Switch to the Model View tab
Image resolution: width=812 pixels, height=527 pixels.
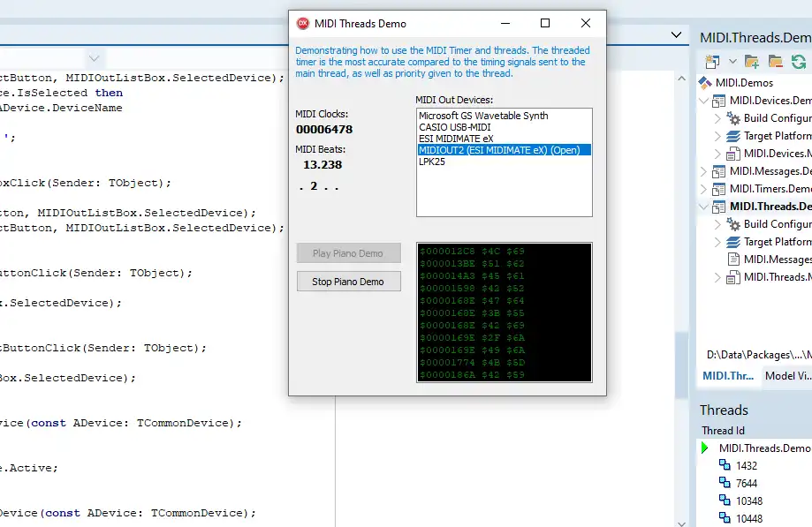tap(788, 376)
